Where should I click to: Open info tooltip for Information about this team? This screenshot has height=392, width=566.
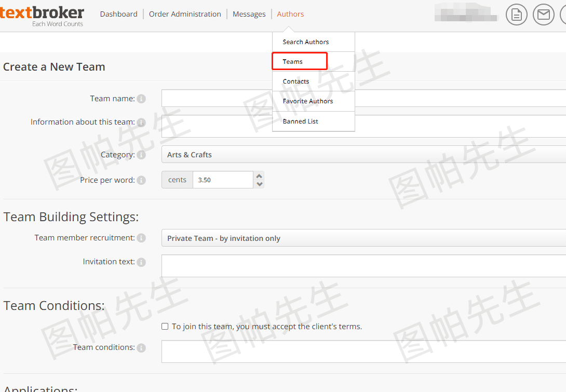[x=141, y=122]
